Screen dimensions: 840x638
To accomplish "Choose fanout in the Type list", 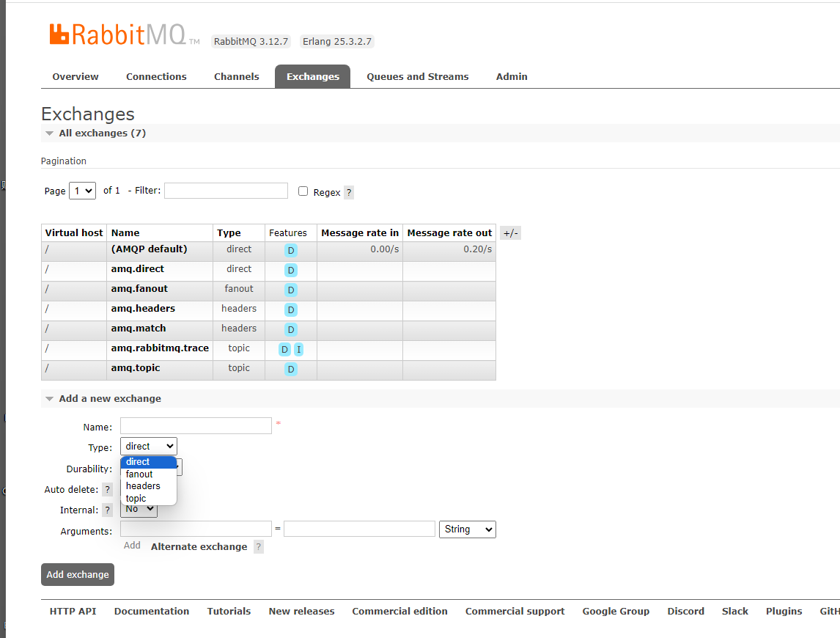I will click(x=148, y=474).
